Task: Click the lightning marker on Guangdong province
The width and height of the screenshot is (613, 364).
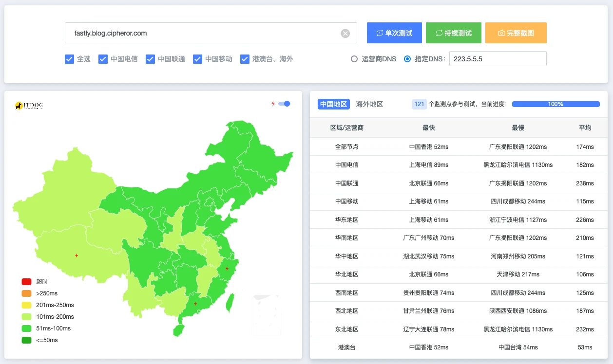Action: tap(195, 304)
